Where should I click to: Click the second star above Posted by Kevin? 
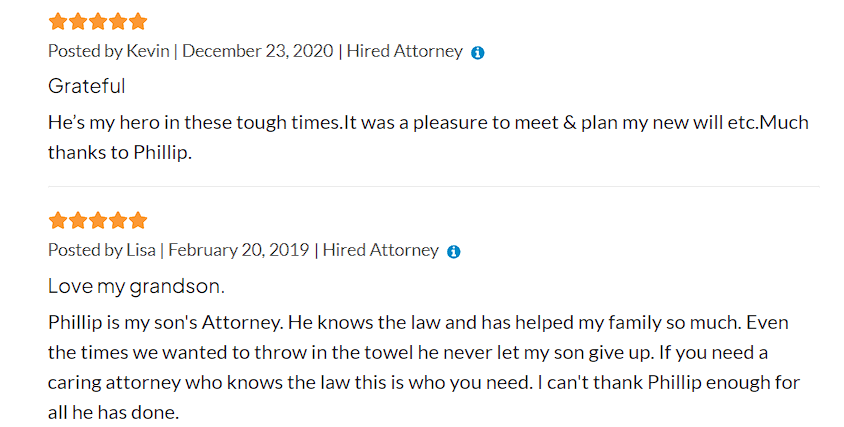78,22
